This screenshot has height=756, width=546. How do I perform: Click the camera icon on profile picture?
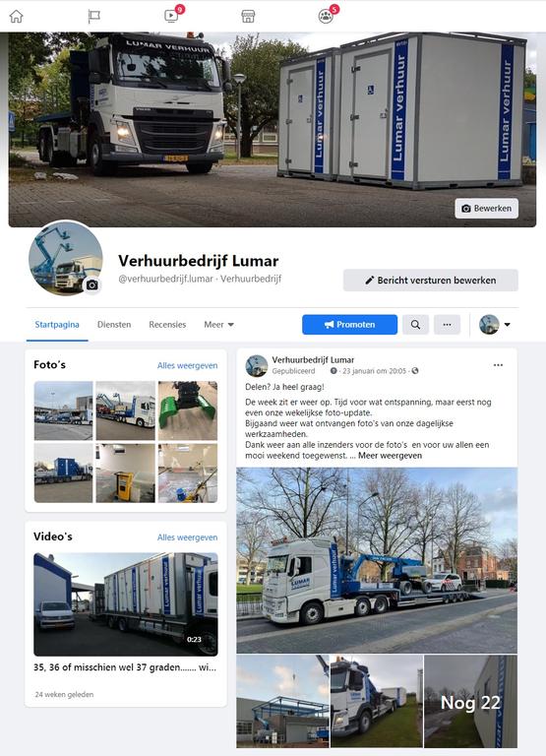pos(92,284)
